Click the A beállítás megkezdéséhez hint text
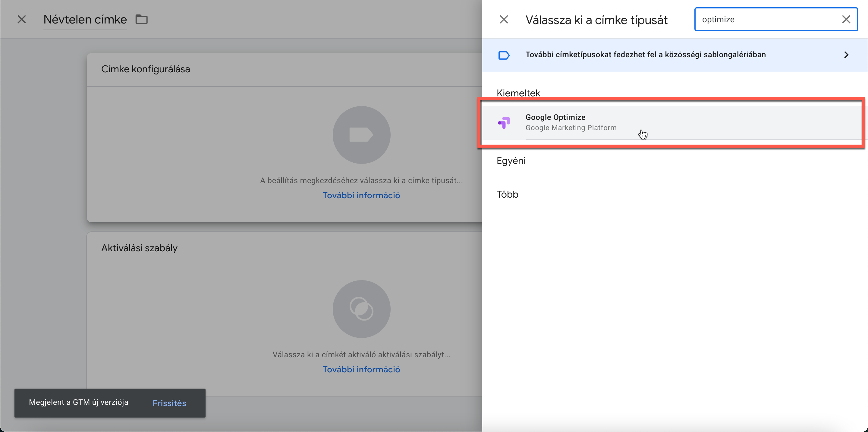Viewport: 868px width, 432px height. pyautogui.click(x=362, y=180)
